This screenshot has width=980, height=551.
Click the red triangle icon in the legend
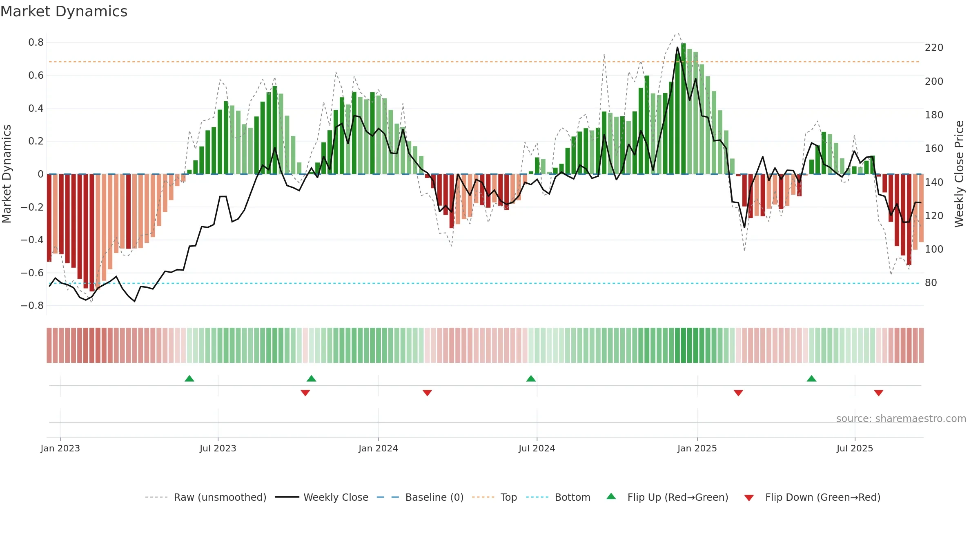coord(749,498)
